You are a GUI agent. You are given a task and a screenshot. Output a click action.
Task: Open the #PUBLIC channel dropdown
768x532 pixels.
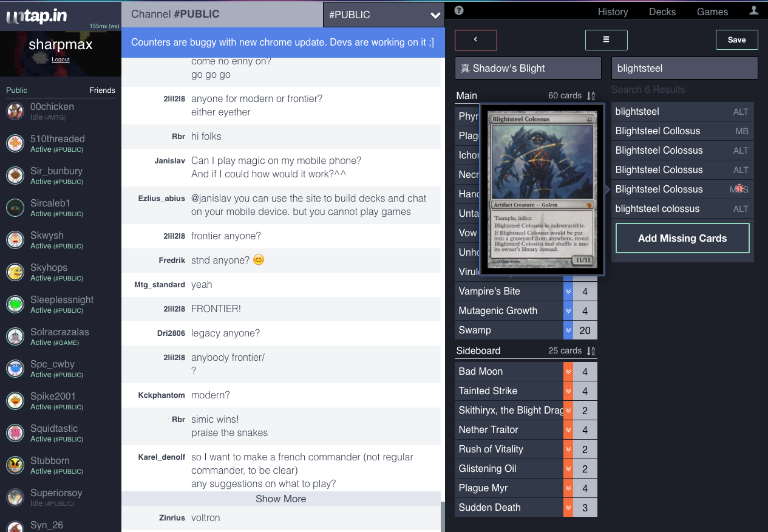pos(384,15)
